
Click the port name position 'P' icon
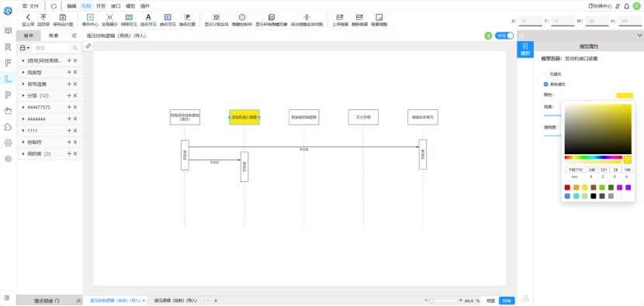[x=187, y=17]
